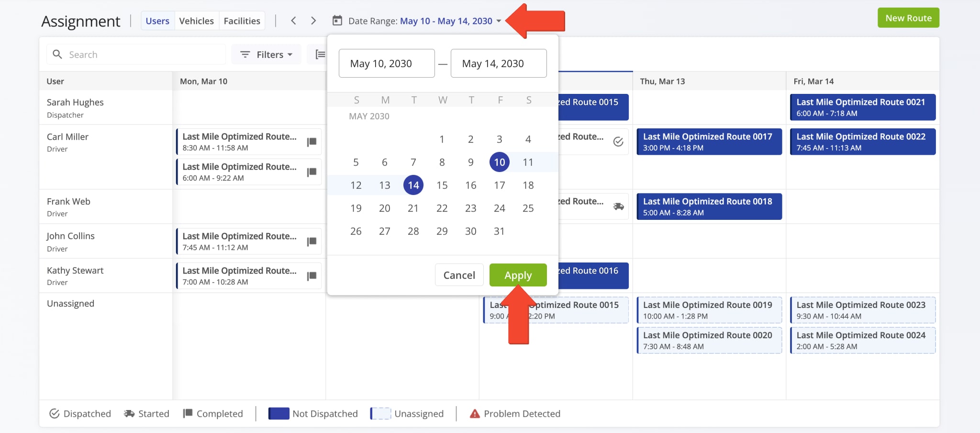
Task: Open unassigned Route 0020
Action: pos(709,340)
